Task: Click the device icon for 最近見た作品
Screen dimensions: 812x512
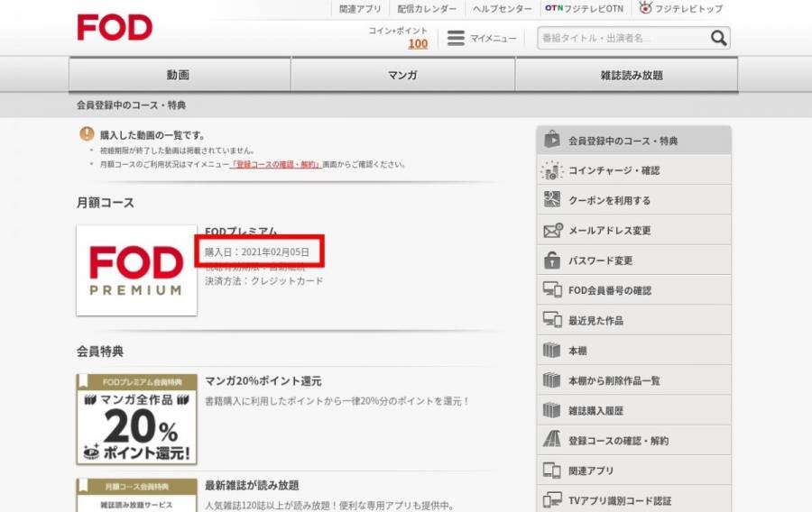Action: [552, 320]
